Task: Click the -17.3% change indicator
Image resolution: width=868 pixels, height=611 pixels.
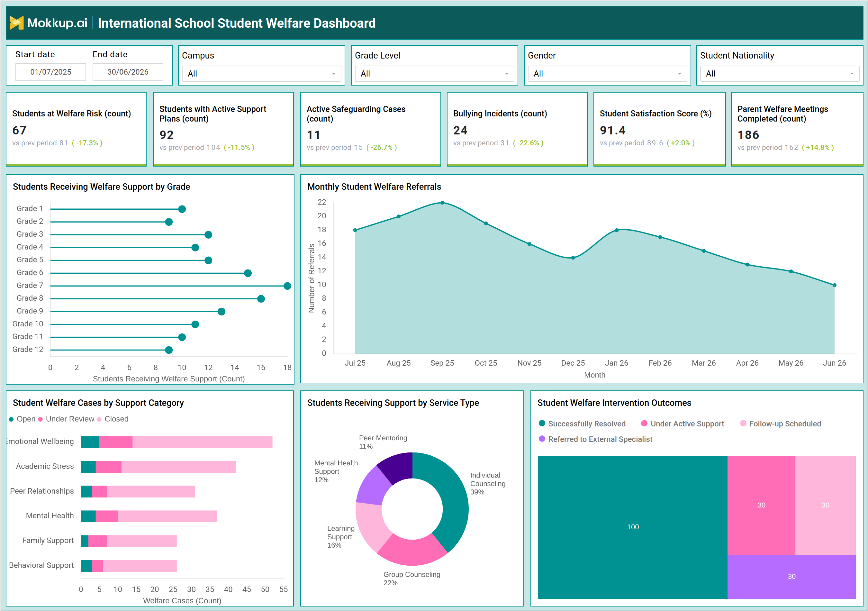Action: (x=87, y=143)
